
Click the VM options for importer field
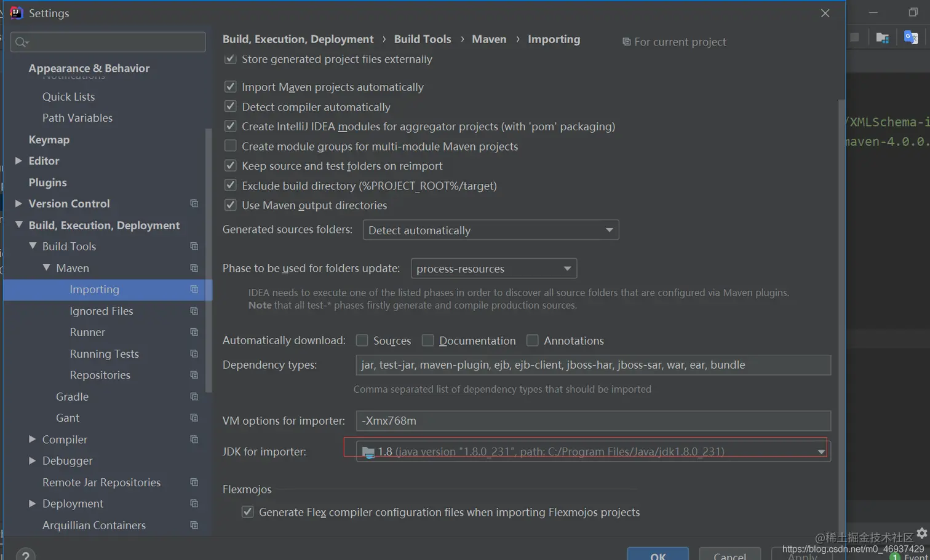click(593, 420)
